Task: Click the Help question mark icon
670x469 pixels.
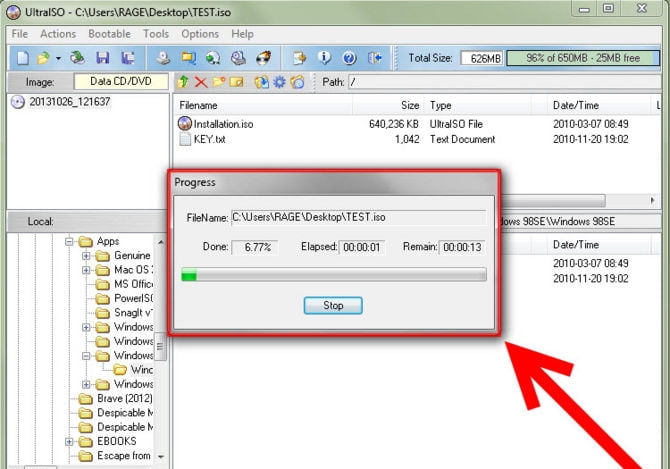Action: [x=349, y=58]
